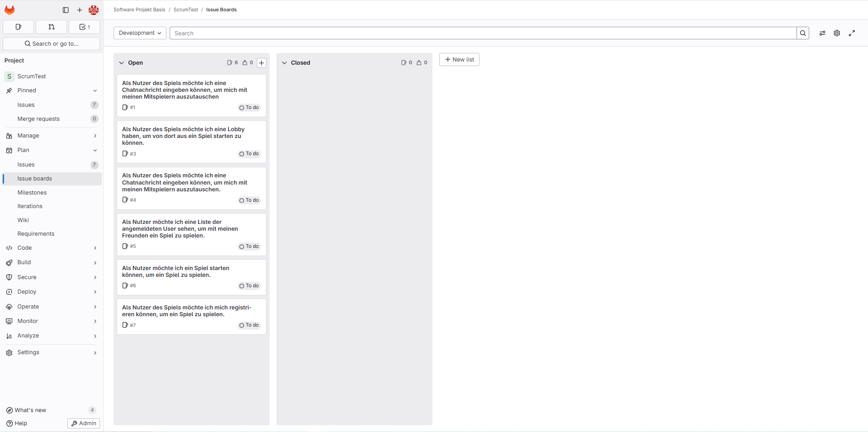Click the Admin button
Image resolution: width=868 pixels, height=432 pixels.
point(84,423)
